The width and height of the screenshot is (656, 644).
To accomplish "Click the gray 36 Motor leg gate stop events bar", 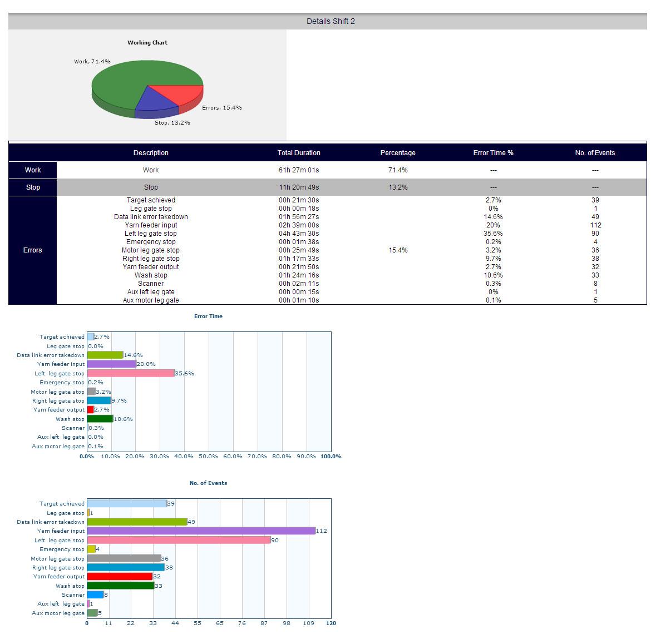I will [x=124, y=559].
